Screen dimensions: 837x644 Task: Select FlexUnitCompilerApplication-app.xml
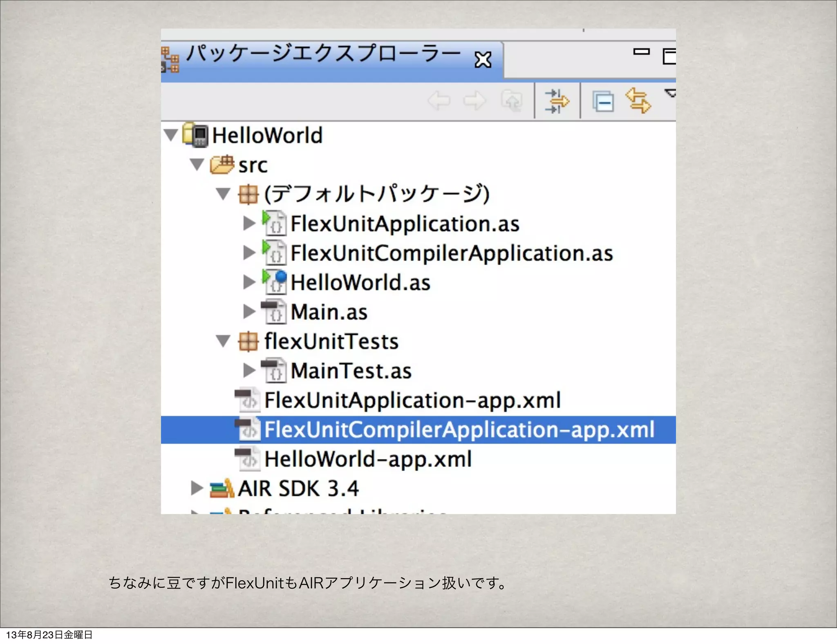pyautogui.click(x=460, y=430)
